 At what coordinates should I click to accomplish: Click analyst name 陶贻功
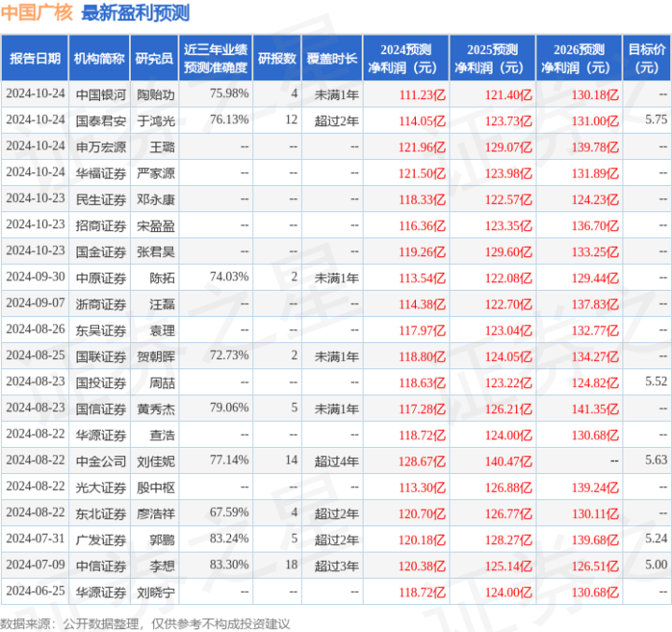pos(155,94)
